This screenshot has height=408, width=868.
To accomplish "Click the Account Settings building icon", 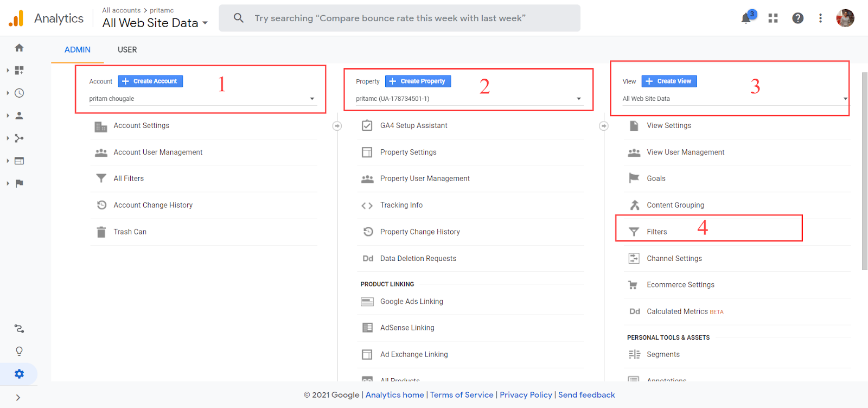I will click(101, 126).
